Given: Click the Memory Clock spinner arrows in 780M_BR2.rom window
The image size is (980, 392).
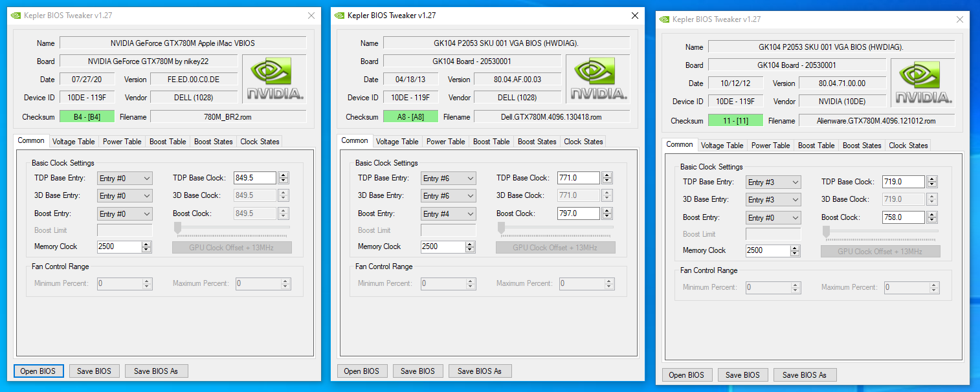Looking at the screenshot, I should [x=146, y=246].
